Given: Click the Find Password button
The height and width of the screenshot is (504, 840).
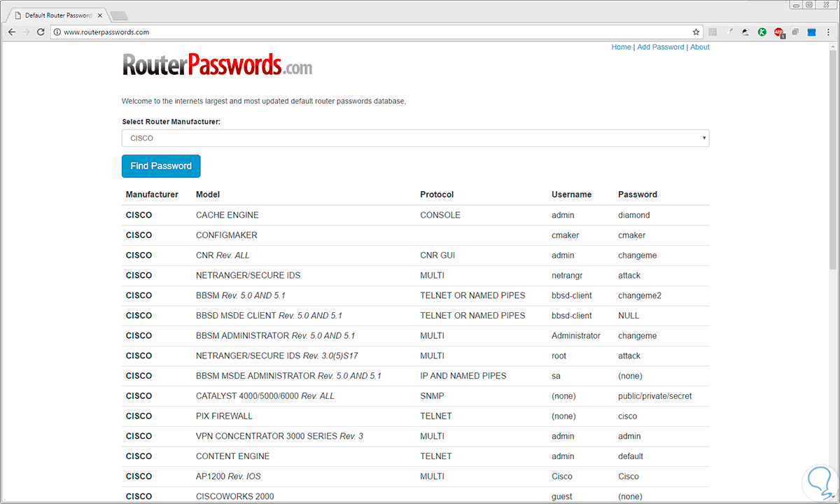Looking at the screenshot, I should [x=161, y=166].
